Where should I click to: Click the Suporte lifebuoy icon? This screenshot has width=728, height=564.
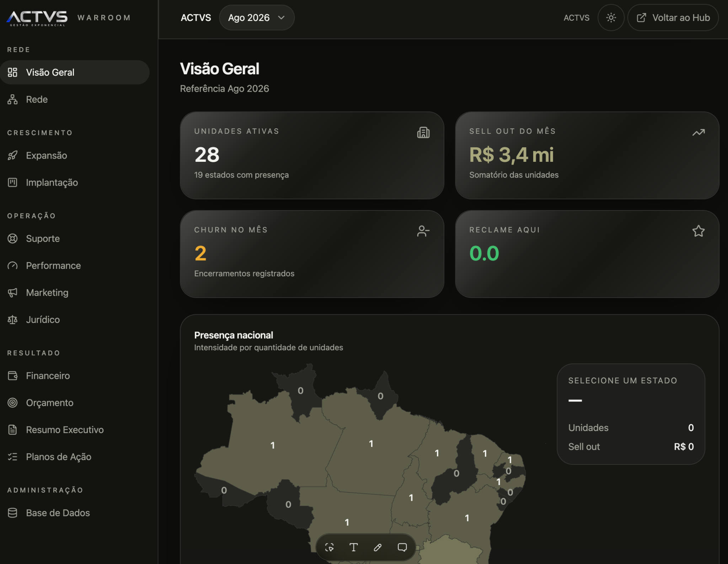tap(12, 239)
